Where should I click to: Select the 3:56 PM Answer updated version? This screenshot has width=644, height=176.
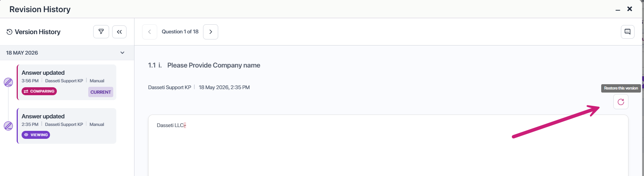point(67,82)
